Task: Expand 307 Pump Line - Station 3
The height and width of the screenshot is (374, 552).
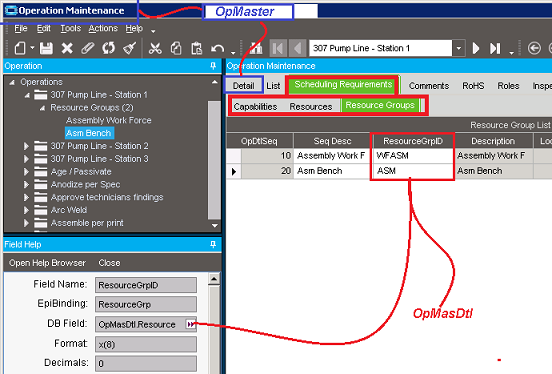Action: click(x=26, y=159)
